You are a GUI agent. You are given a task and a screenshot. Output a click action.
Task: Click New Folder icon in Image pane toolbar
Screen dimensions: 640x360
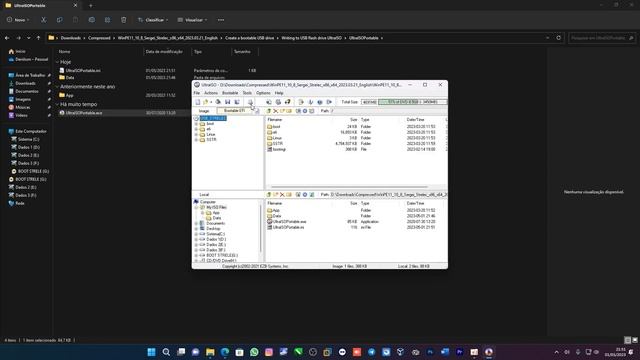tap(282, 111)
